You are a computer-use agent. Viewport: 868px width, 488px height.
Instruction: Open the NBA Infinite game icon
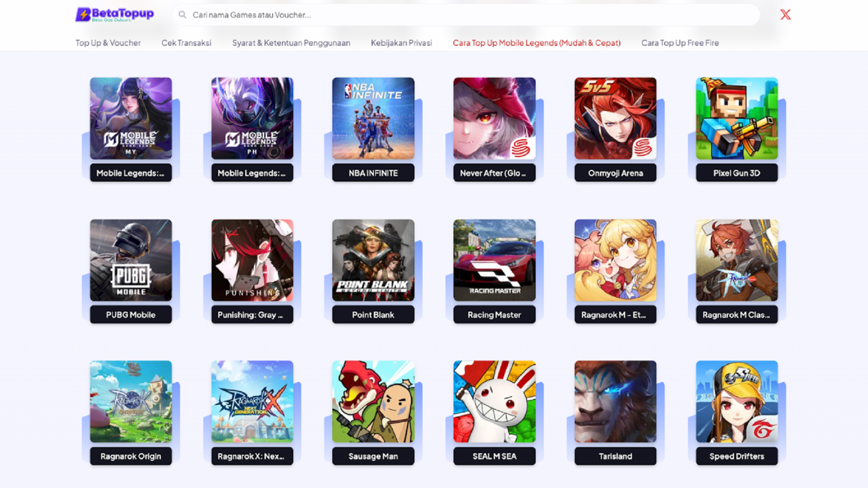[x=373, y=118]
